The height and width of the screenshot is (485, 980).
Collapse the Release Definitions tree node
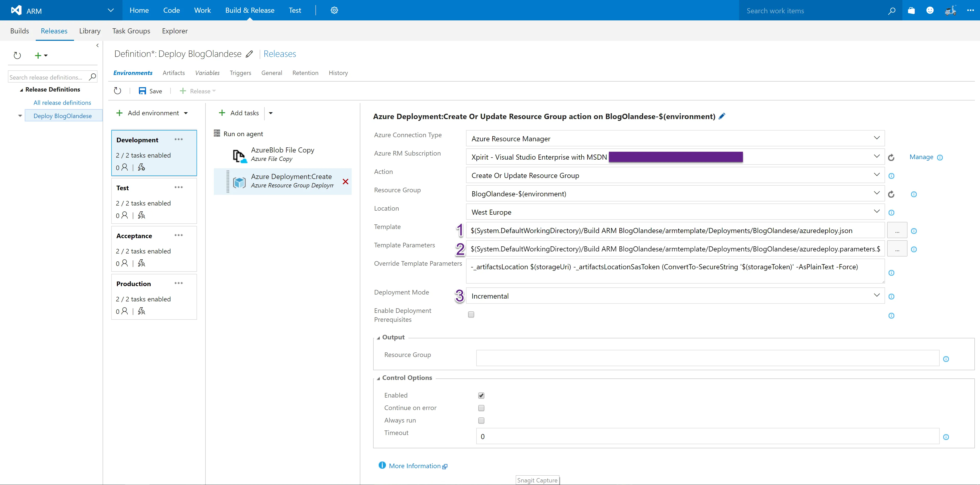21,90
